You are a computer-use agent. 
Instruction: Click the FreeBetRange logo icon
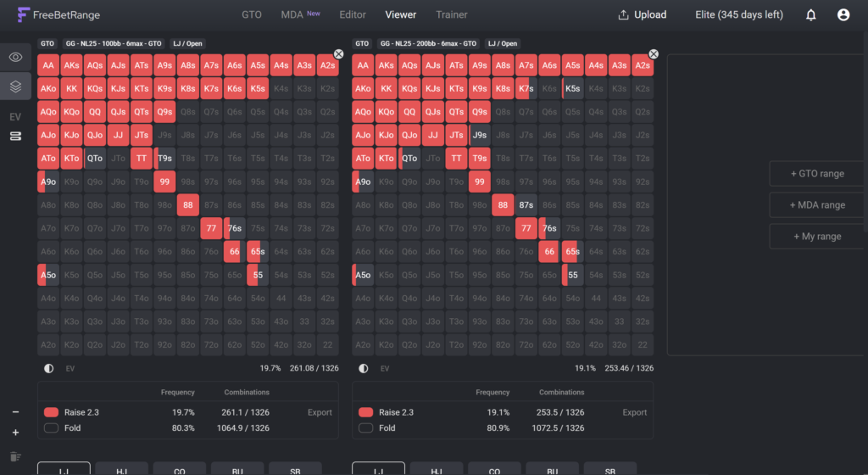(23, 15)
